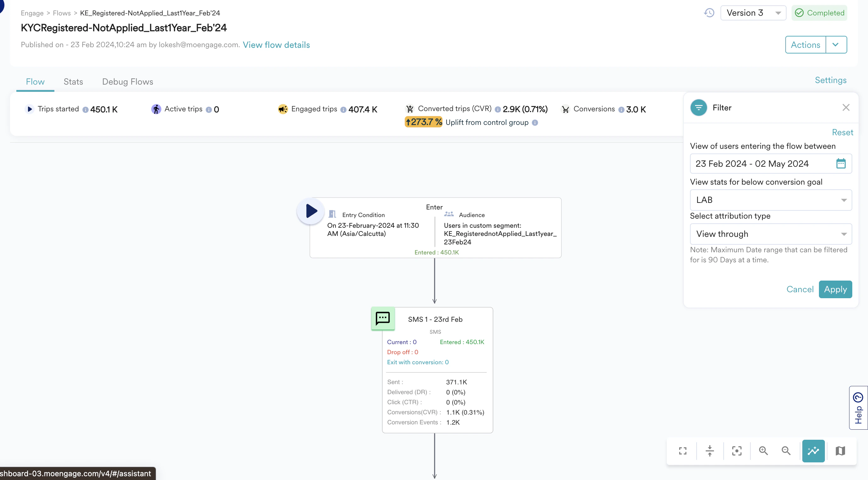Toggle the highlighted stats insights icon
This screenshot has width=868, height=480.
click(x=813, y=451)
